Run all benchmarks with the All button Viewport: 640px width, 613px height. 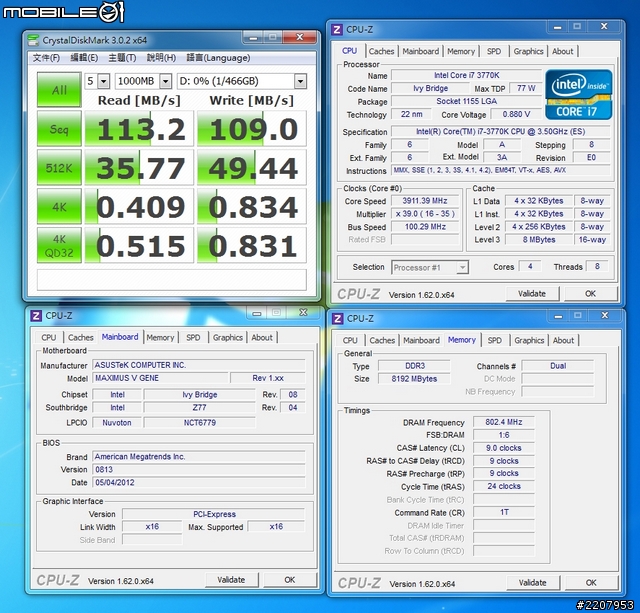click(59, 90)
